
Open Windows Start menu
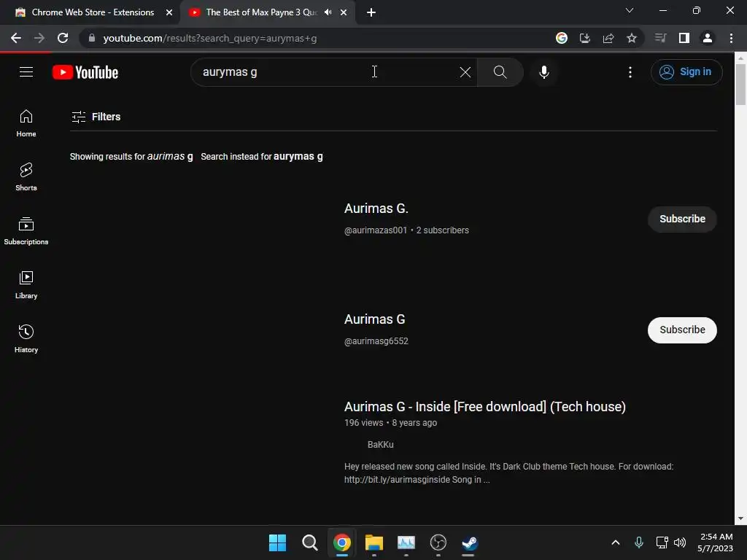click(277, 542)
